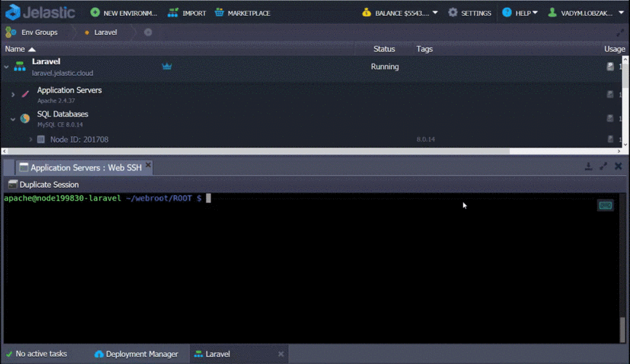Select the Application Servers : Web SSH tab
The image size is (630, 364).
pyautogui.click(x=86, y=167)
